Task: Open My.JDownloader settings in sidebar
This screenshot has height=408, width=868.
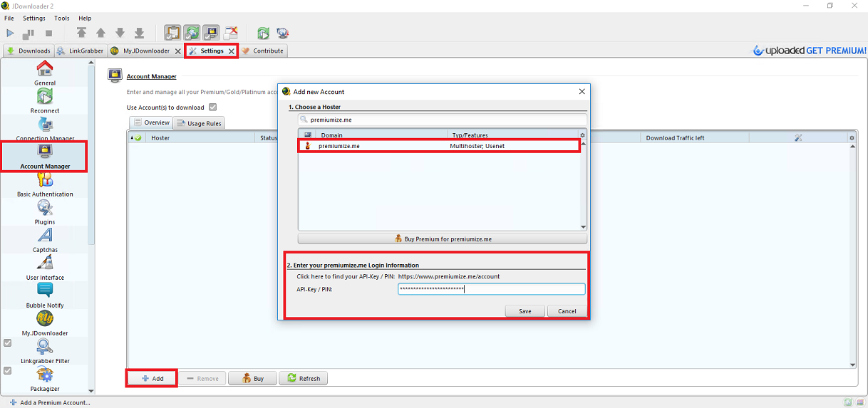Action: tap(44, 323)
